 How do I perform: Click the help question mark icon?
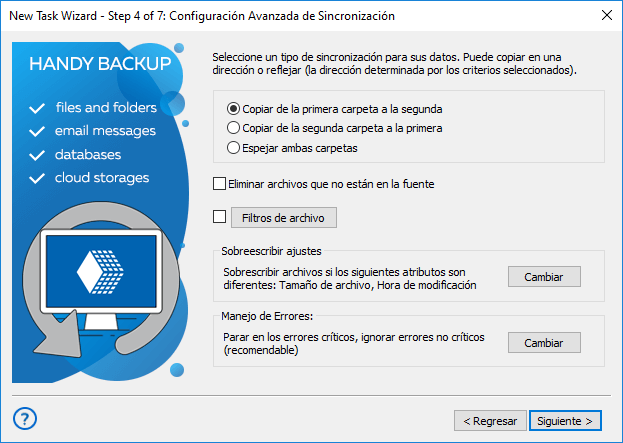tap(27, 418)
